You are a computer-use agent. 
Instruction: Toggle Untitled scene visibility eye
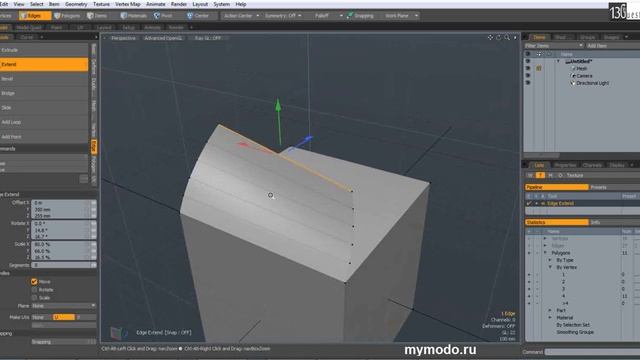(528, 61)
